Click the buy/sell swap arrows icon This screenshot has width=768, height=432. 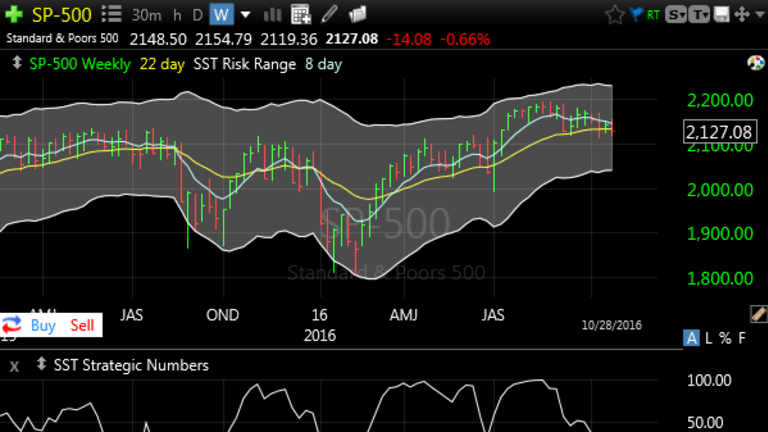point(12,325)
